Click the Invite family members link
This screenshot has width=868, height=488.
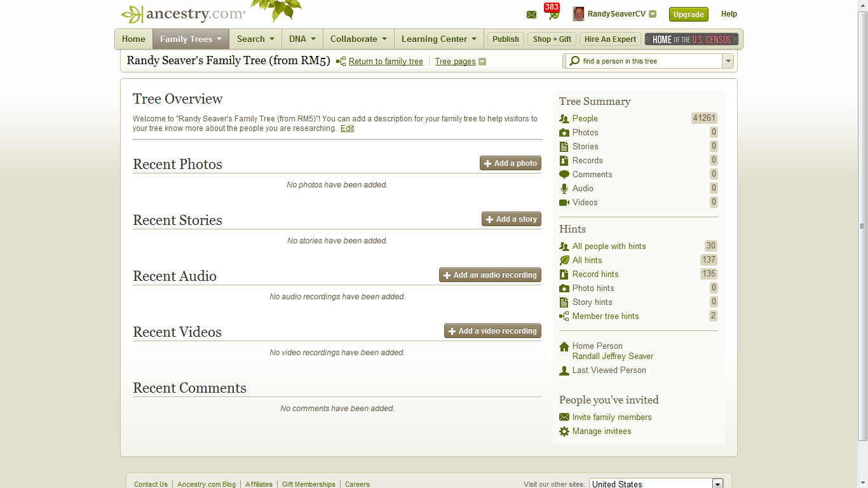612,417
